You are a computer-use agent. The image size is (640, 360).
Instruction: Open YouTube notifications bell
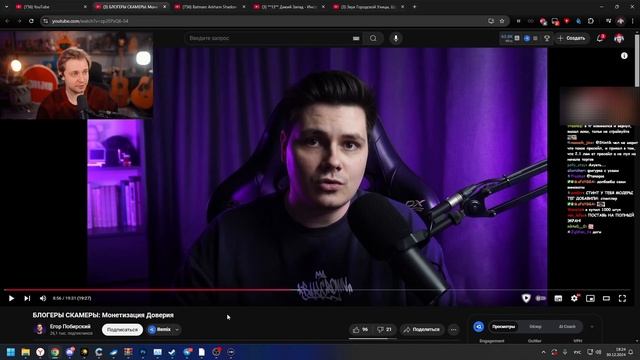600,38
